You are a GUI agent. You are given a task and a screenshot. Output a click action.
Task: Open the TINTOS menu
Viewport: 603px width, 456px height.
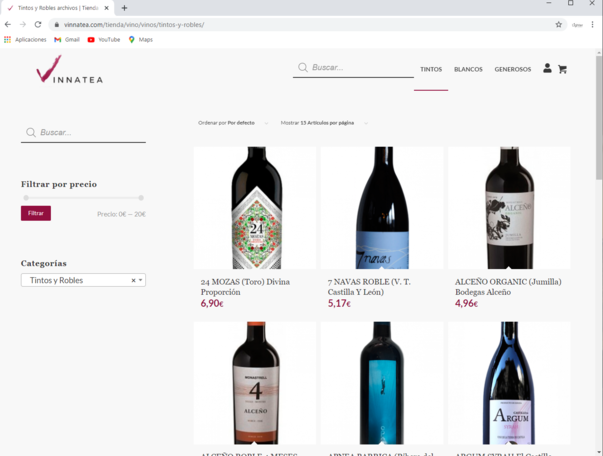click(x=431, y=69)
